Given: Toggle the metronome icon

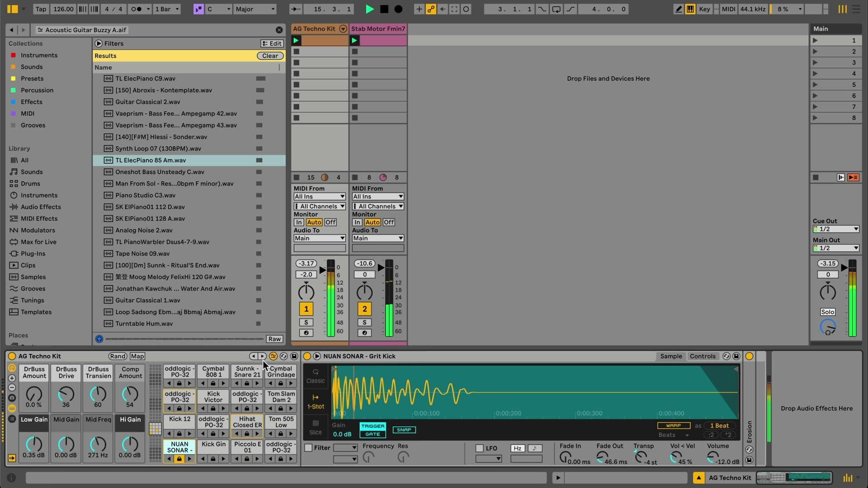Looking at the screenshot, I should point(136,9).
